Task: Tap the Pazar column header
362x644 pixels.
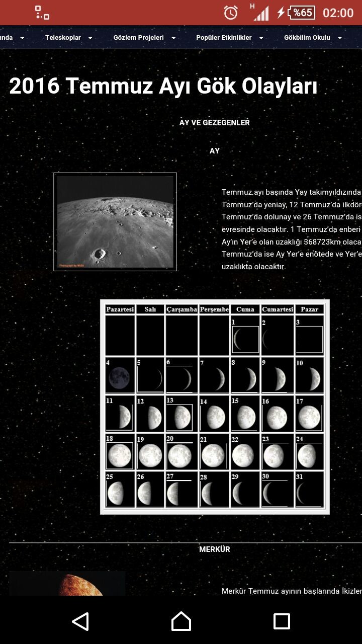Action: pyautogui.click(x=310, y=309)
